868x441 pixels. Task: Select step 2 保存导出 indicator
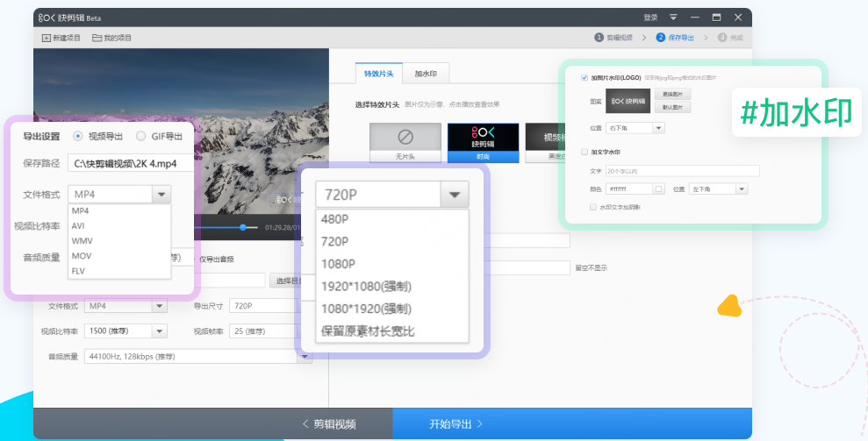[675, 38]
